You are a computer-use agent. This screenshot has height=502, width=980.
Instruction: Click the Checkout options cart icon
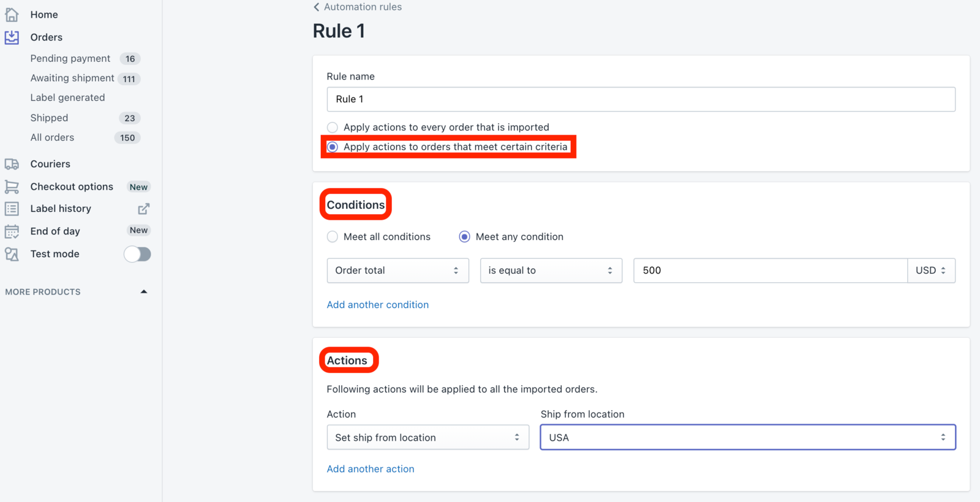pos(12,187)
